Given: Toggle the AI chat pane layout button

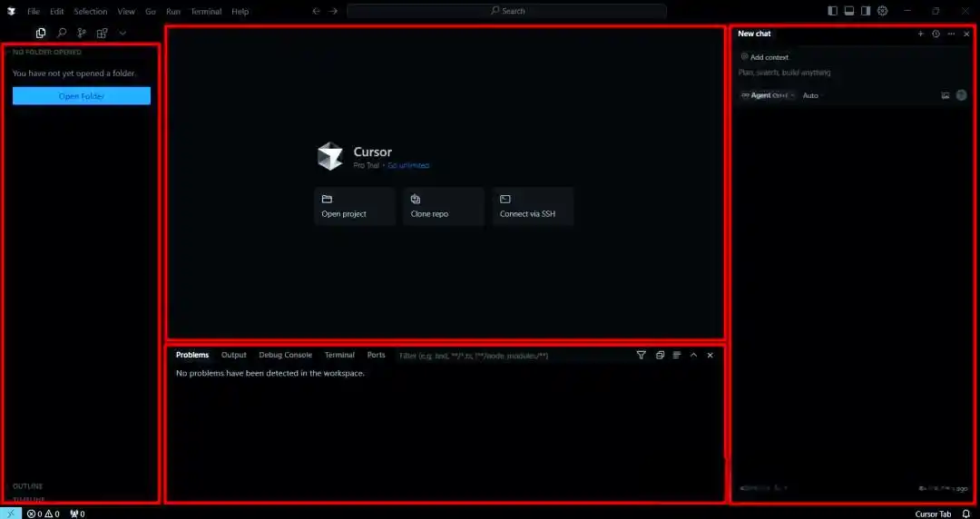Looking at the screenshot, I should point(866,11).
